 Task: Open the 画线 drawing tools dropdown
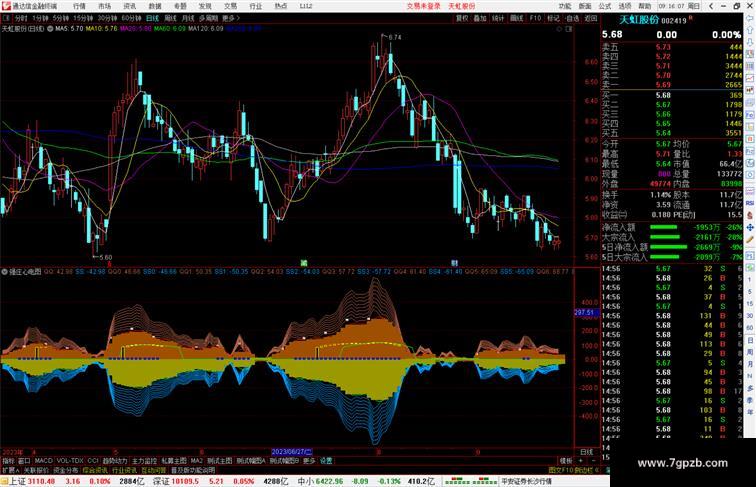[x=516, y=18]
